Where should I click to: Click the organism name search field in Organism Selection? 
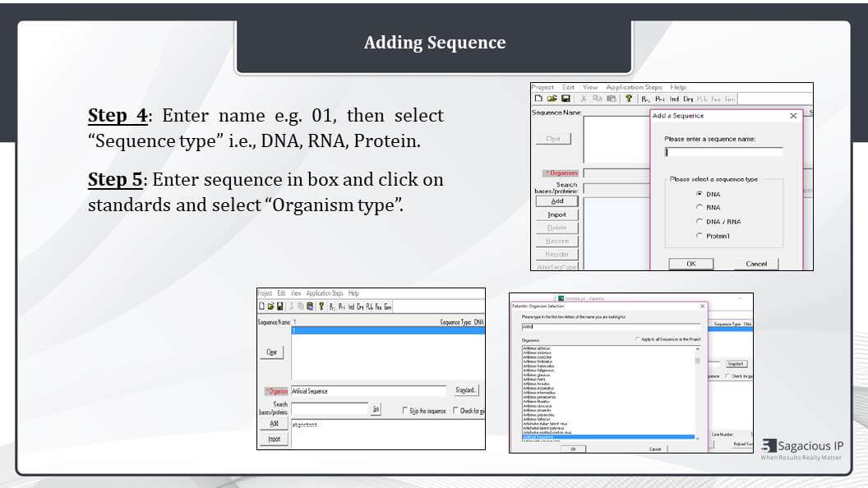(x=611, y=327)
